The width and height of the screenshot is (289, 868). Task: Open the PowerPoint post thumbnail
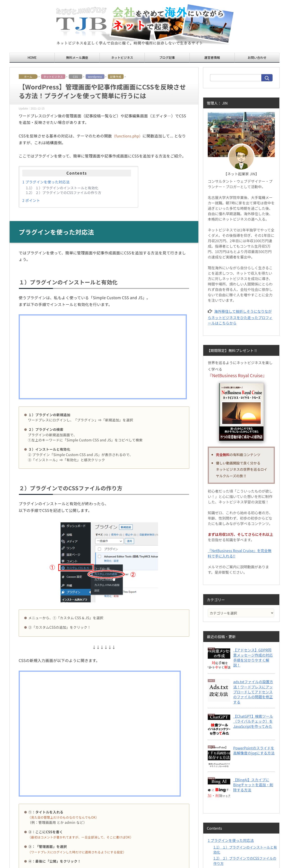(219, 756)
